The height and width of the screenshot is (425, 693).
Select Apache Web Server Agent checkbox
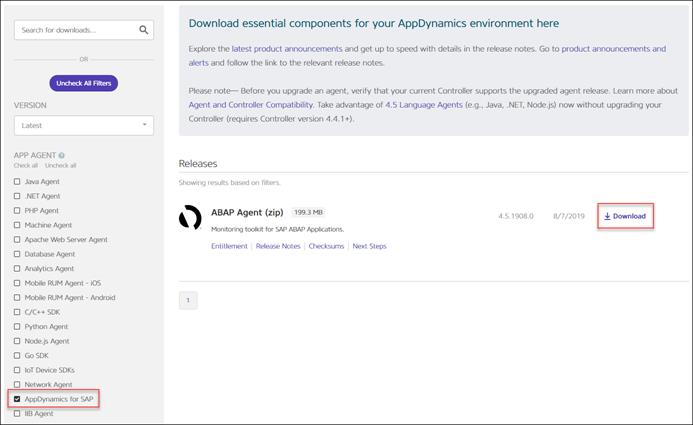tap(17, 239)
